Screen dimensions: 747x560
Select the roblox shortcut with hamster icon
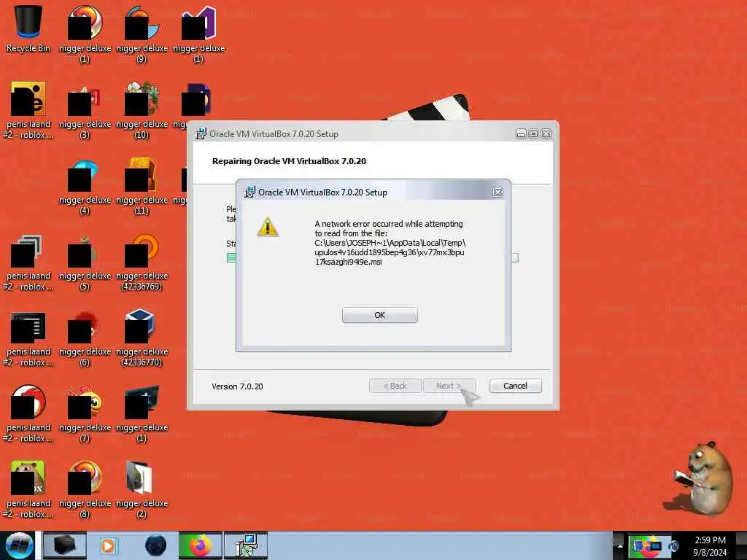click(28, 490)
